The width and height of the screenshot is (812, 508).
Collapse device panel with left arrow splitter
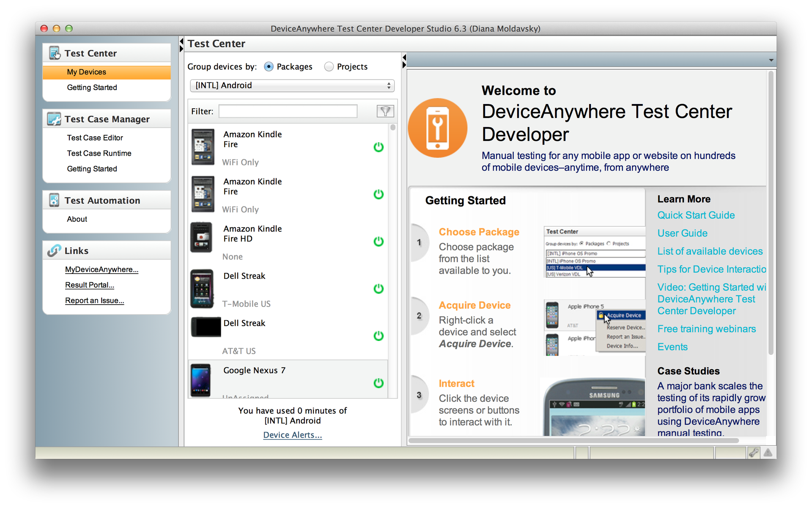point(404,58)
